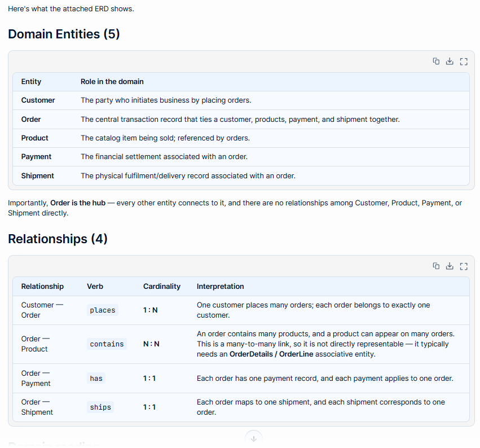The image size is (480, 448).
Task: Select the 'Order — Payment' relationship cell
Action: [x=36, y=378]
